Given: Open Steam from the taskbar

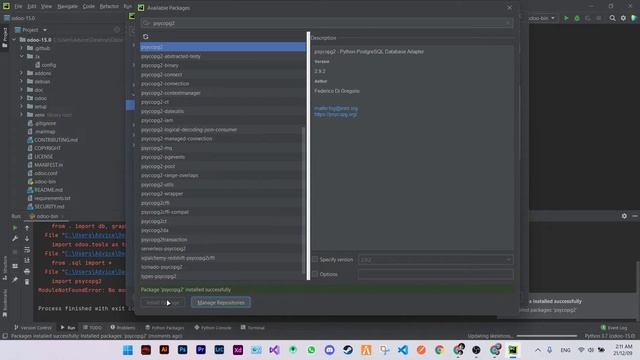Looking at the screenshot, I should (x=348, y=350).
